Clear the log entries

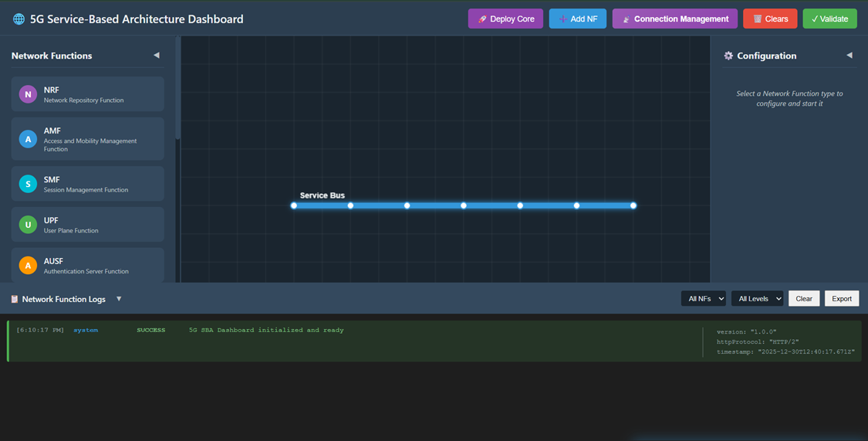(804, 299)
